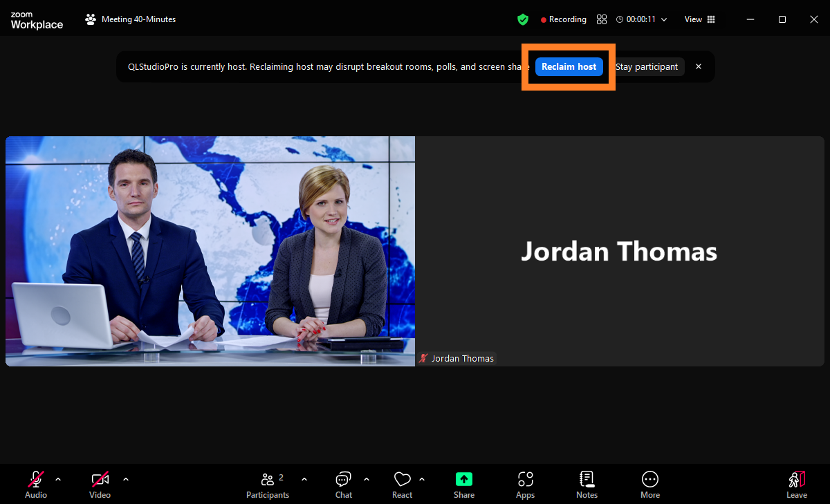The image size is (830, 504).
Task: Choose Stay participant in the banner
Action: point(647,67)
